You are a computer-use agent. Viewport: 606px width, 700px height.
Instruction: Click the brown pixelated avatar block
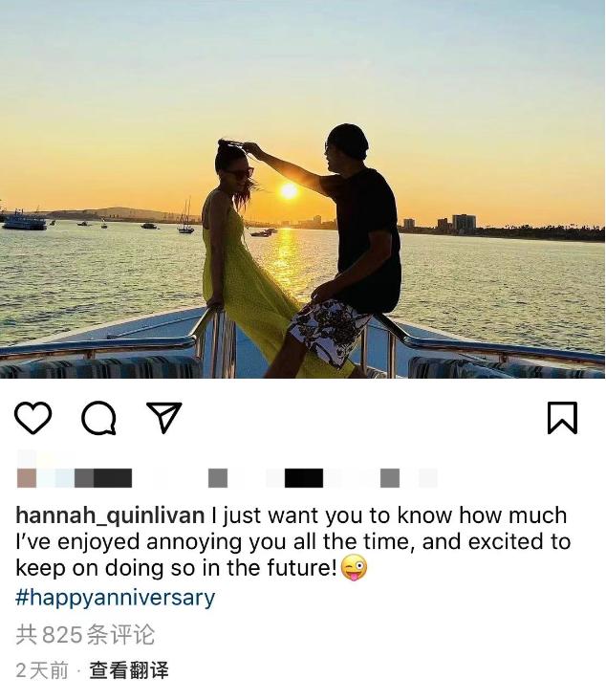27,478
